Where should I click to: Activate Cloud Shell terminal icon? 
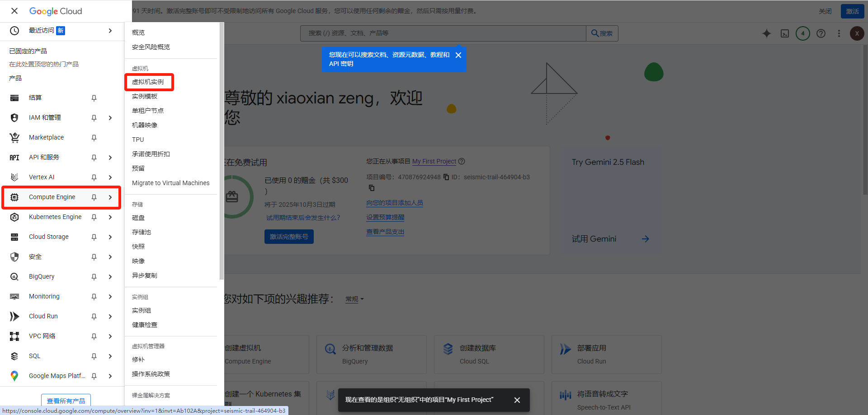pyautogui.click(x=785, y=33)
